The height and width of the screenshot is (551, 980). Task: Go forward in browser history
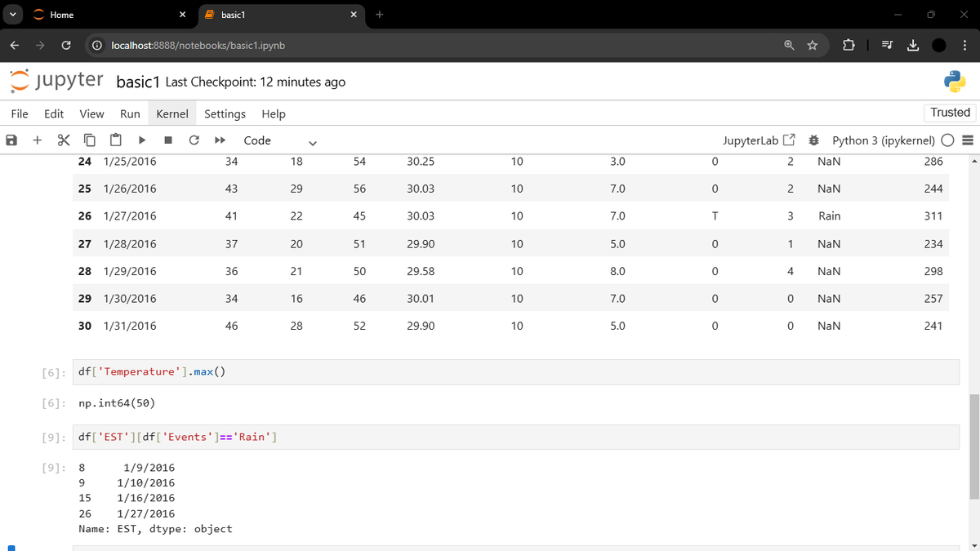[40, 46]
